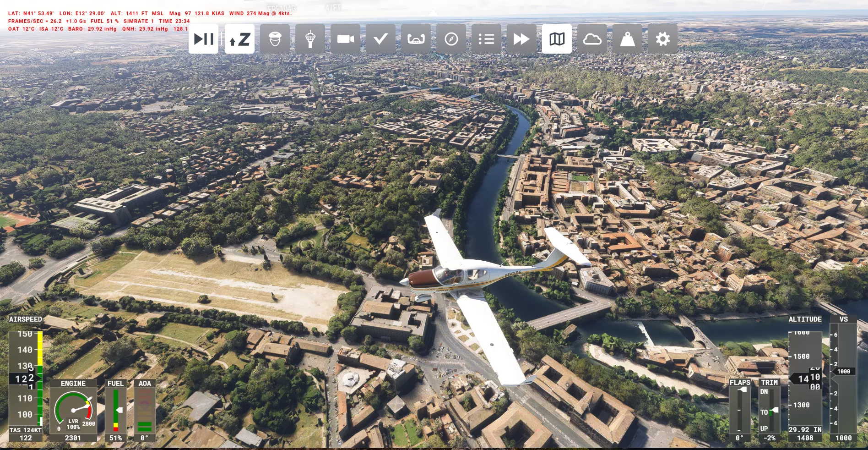Click the AIRSPEED tape gauge
The image size is (868, 450).
click(x=26, y=379)
